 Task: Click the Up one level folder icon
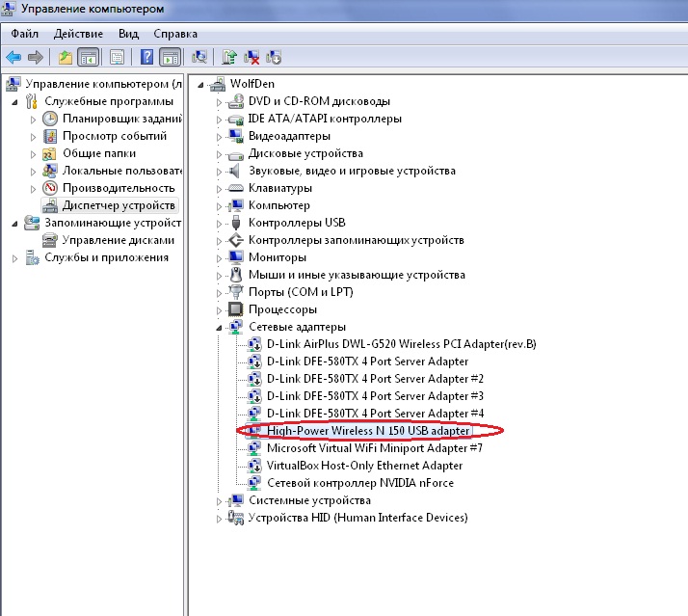(65, 57)
